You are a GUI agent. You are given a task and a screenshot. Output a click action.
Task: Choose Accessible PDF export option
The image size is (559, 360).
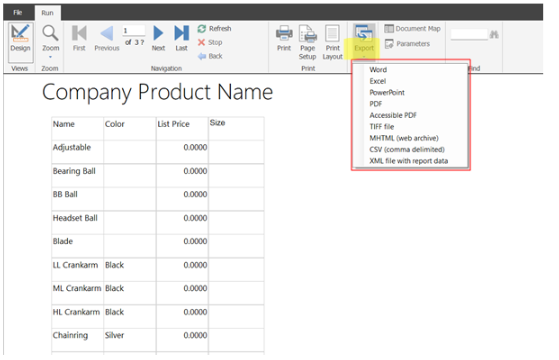[410, 115]
